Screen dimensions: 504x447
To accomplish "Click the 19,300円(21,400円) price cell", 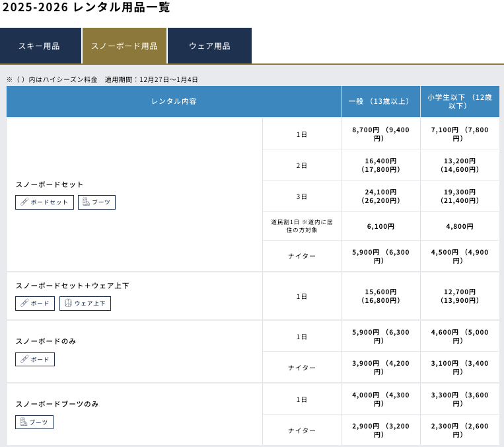I will point(460,196).
